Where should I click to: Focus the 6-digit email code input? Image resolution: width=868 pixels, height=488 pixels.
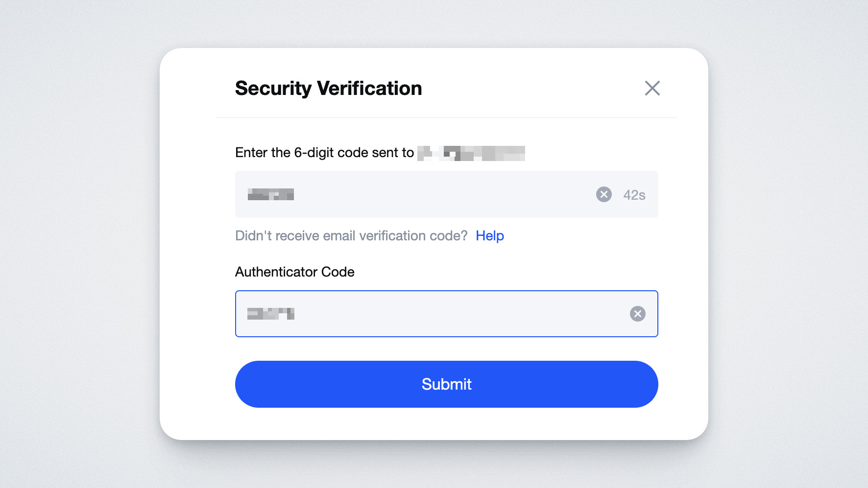point(446,194)
